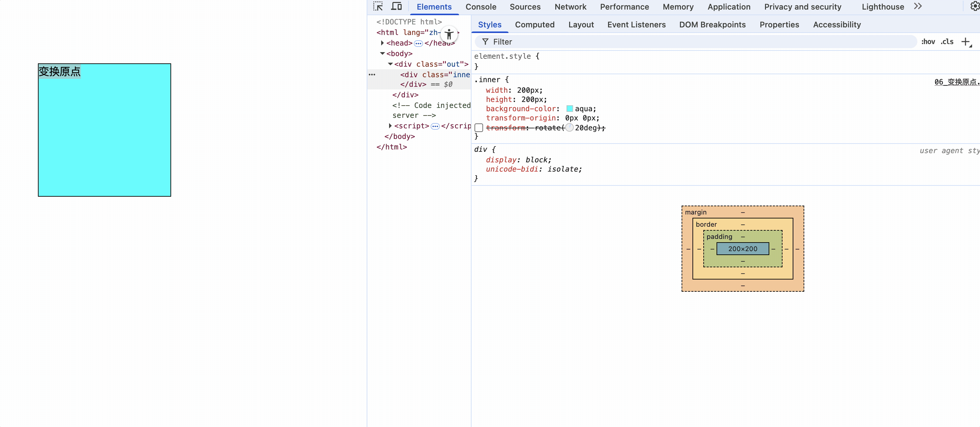The height and width of the screenshot is (427, 980).
Task: Expand the script element node
Action: [390, 126]
